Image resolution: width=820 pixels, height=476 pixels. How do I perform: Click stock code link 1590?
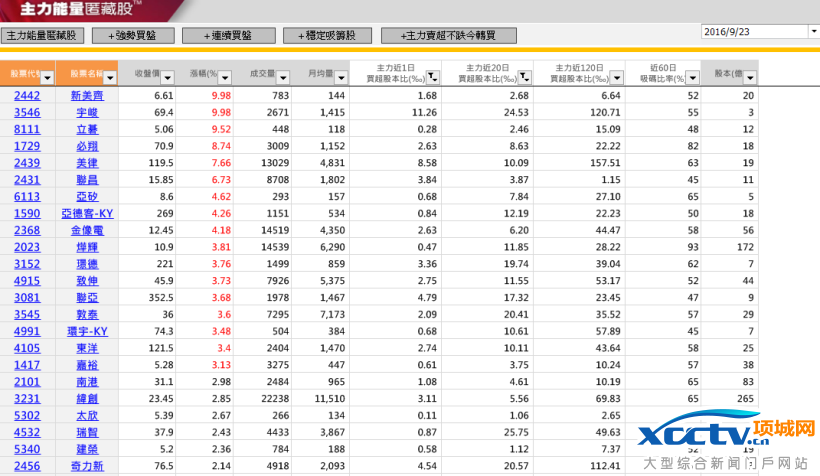(x=27, y=213)
